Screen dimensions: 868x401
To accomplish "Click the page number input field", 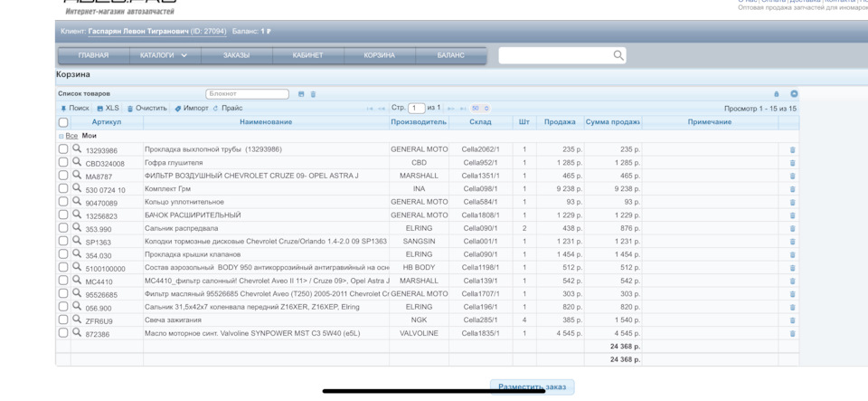I will [x=416, y=109].
